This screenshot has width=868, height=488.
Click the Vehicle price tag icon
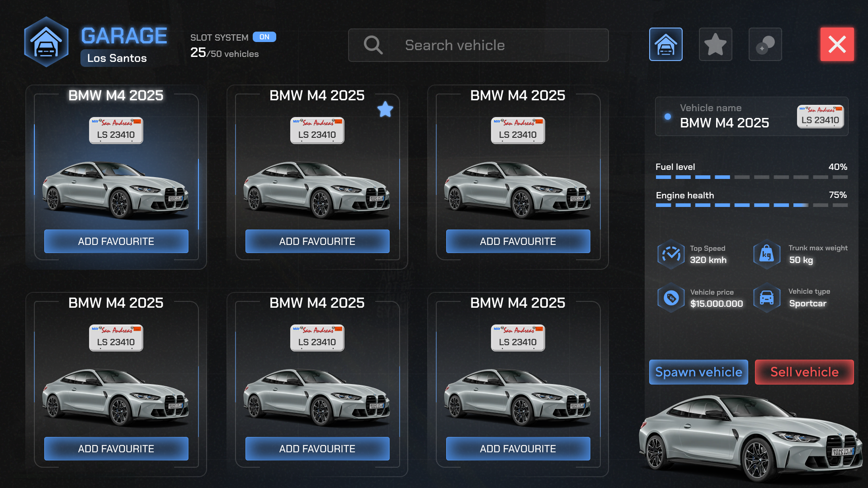(x=671, y=298)
